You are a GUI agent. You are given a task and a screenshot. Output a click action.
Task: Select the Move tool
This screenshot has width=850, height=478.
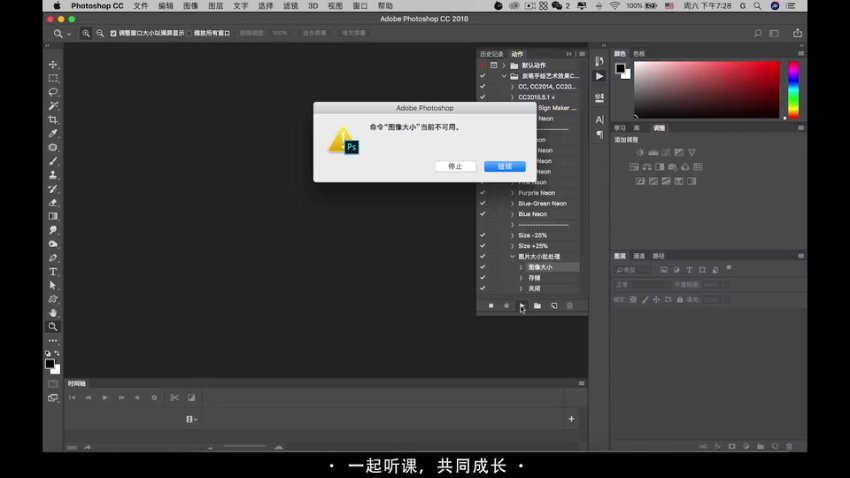53,65
